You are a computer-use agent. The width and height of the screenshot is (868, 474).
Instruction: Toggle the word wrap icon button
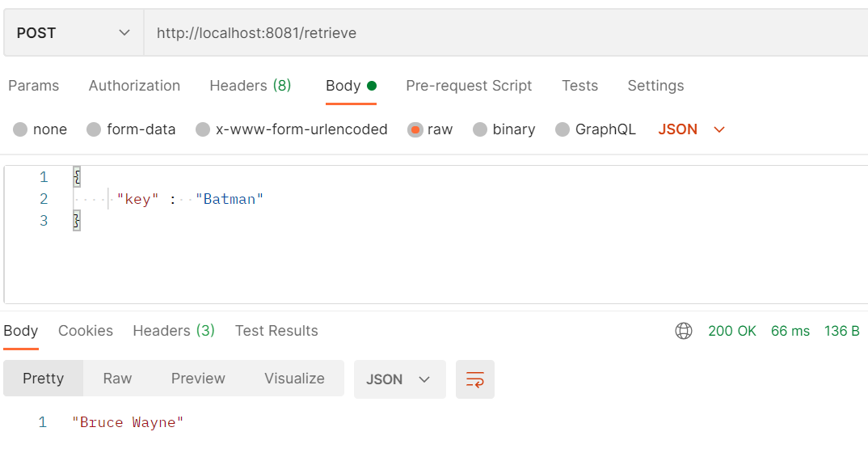[x=475, y=379]
